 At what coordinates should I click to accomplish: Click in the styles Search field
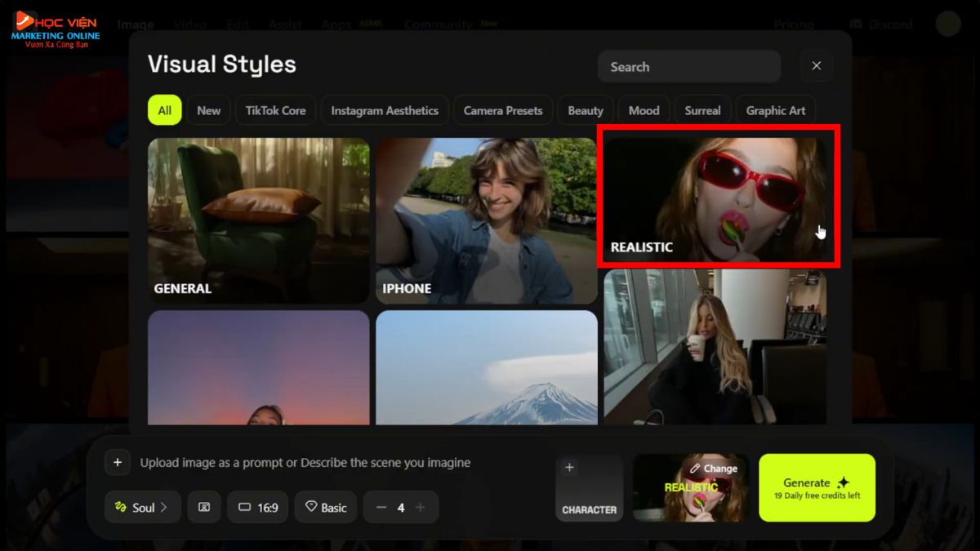[x=688, y=67]
